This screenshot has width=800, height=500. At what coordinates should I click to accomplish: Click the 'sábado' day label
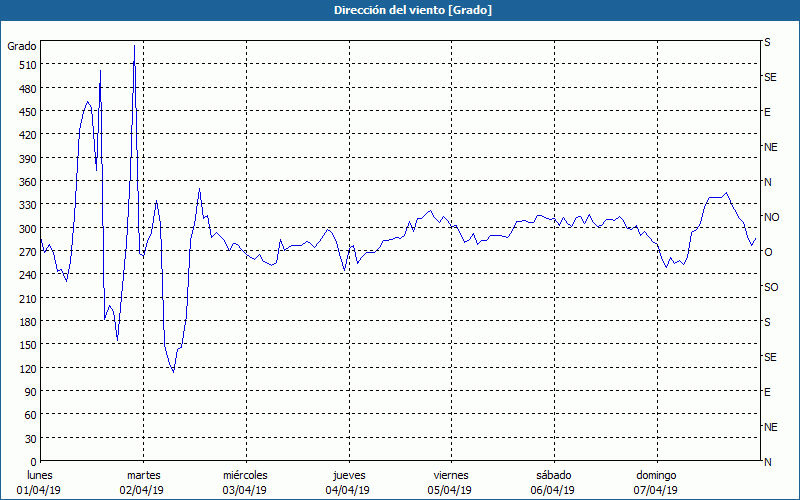click(554, 476)
